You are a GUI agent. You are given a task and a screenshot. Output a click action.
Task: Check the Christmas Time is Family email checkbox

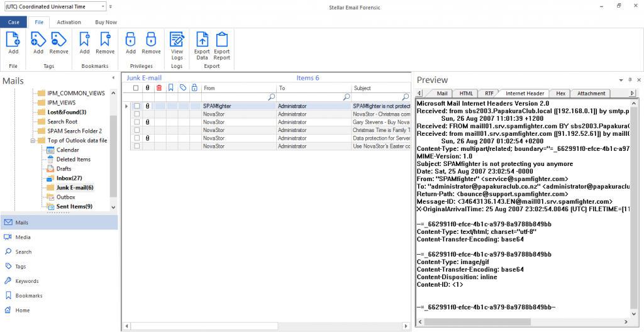tap(136, 130)
